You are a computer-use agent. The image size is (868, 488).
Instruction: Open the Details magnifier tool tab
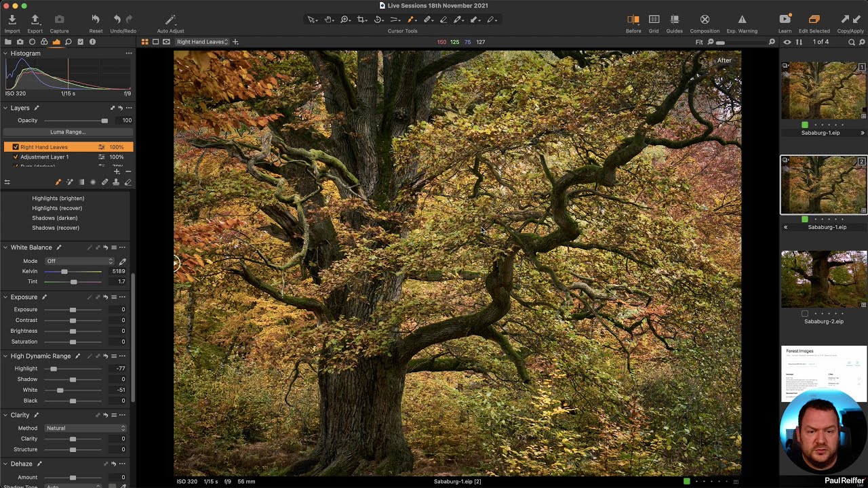(x=68, y=42)
